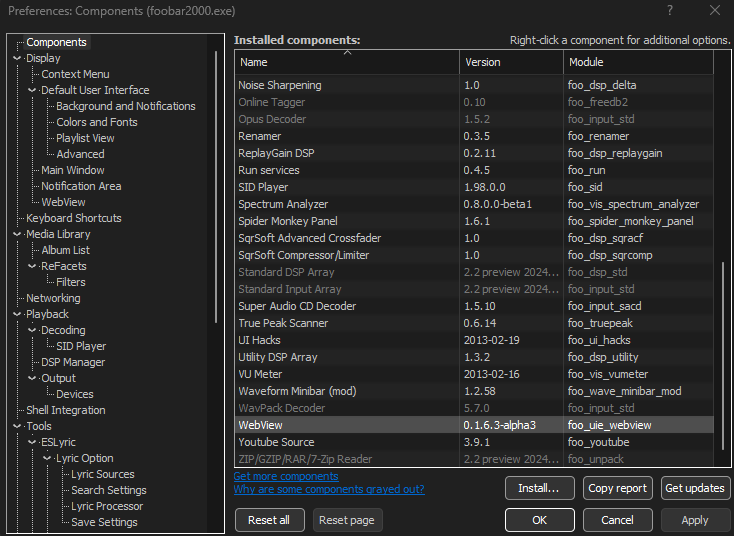Select the Spectrum Analyzer row
Viewport: 734px width, 536px height.
pos(474,204)
